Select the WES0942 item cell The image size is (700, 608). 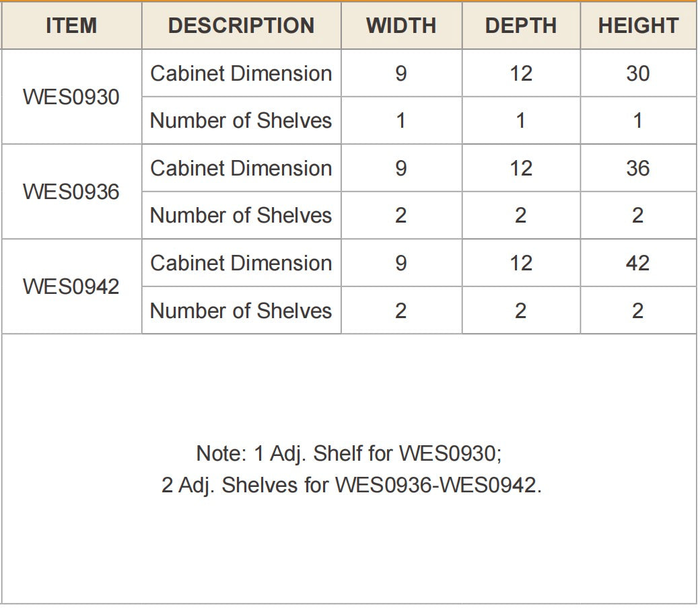point(71,287)
